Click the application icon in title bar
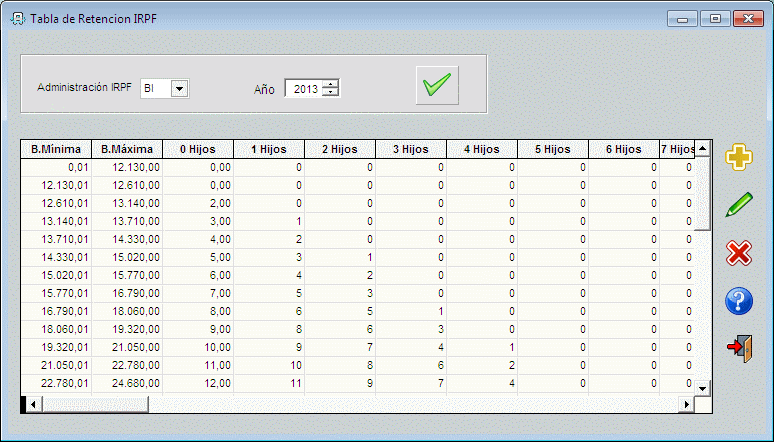This screenshot has height=442, width=774. (x=17, y=19)
